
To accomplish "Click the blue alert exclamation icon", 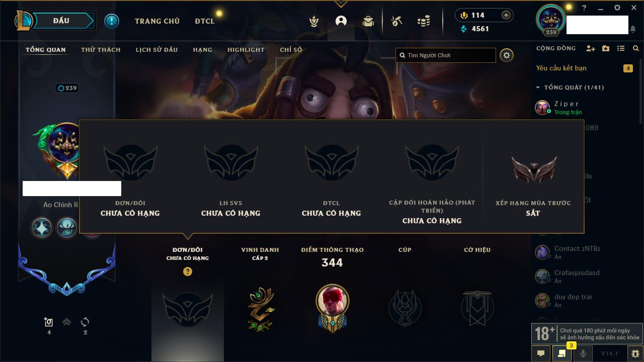I will point(112,21).
